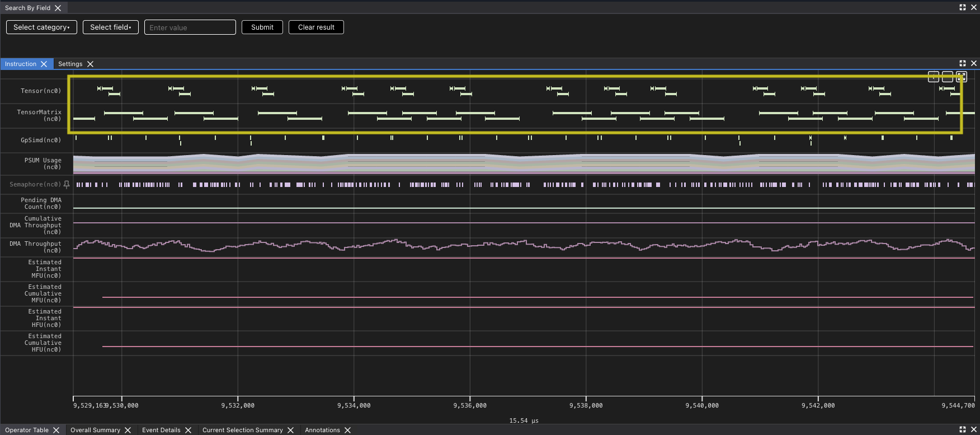Screen dimensions: 980x435
Task: Click the zoom out timeline button
Action: pyautogui.click(x=947, y=77)
